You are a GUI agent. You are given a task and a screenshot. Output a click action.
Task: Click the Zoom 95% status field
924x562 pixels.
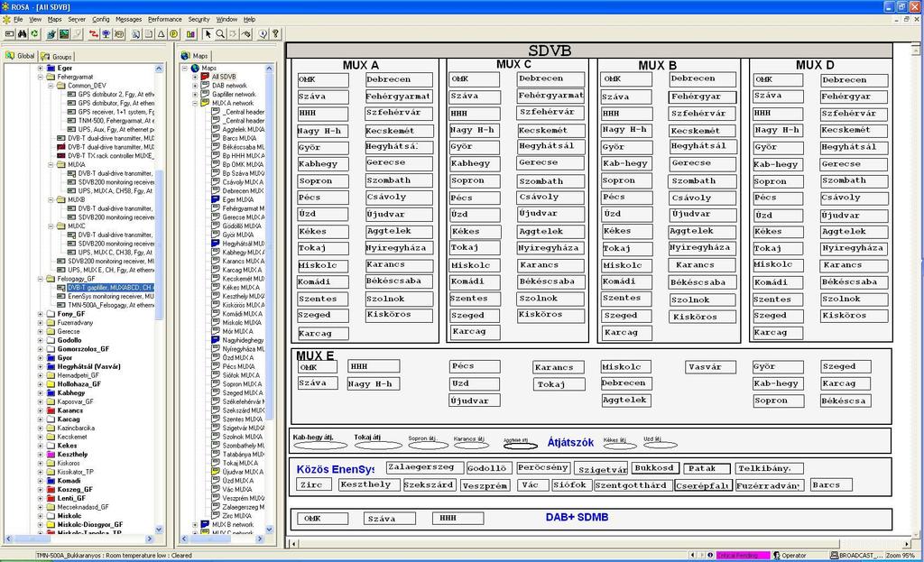point(901,555)
